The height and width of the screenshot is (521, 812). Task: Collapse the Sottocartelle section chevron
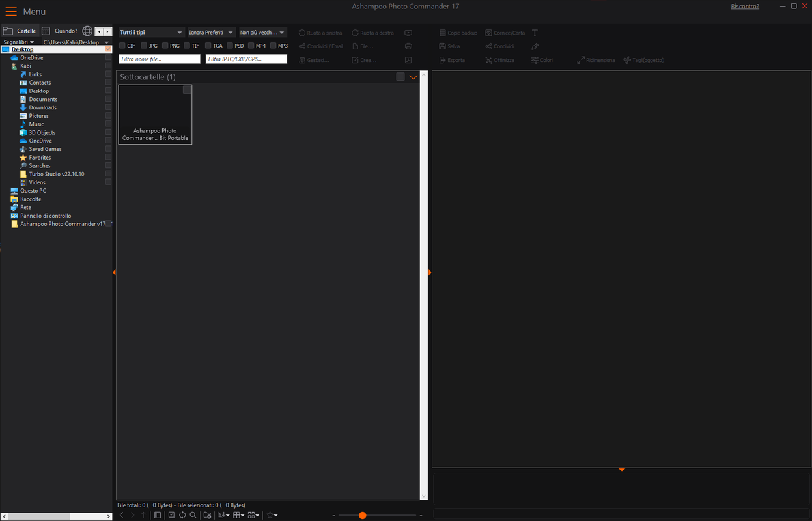pyautogui.click(x=413, y=77)
